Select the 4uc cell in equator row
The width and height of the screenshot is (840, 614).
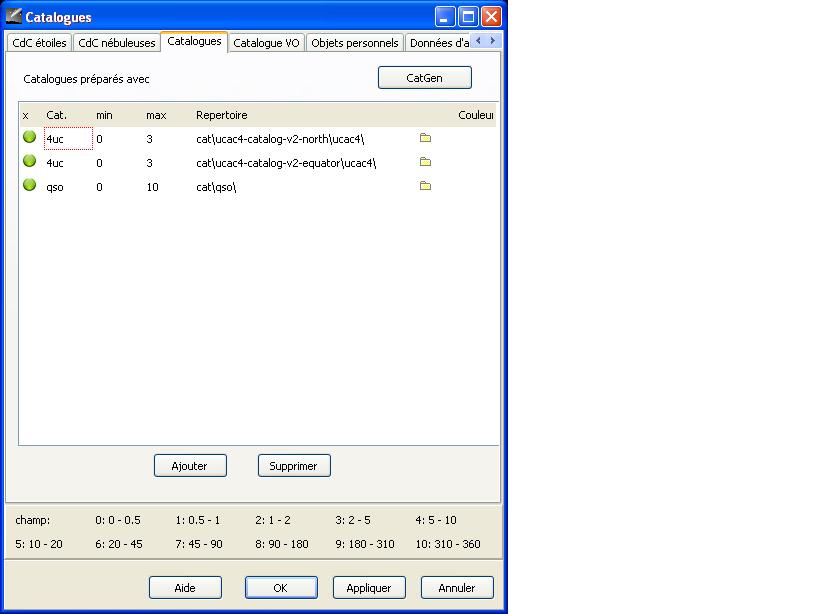(68, 163)
